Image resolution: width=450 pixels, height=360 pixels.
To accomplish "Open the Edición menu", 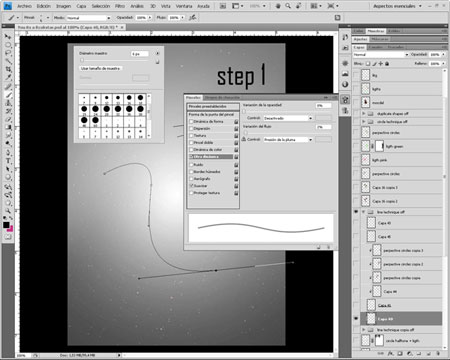I will [x=44, y=6].
